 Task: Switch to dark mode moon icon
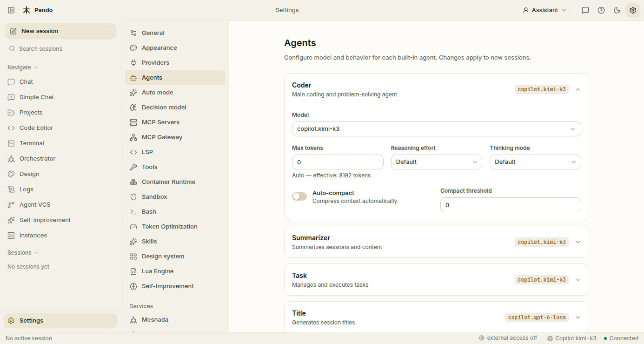point(617,10)
